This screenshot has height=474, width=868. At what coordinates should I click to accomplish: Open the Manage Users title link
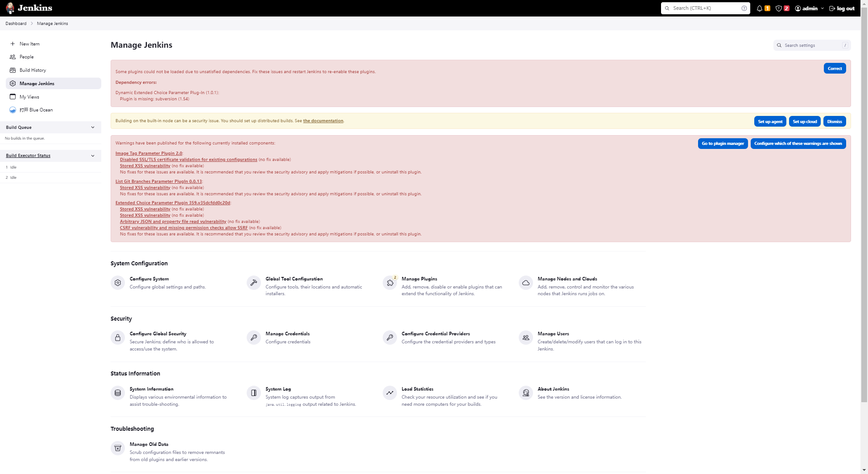click(x=553, y=334)
